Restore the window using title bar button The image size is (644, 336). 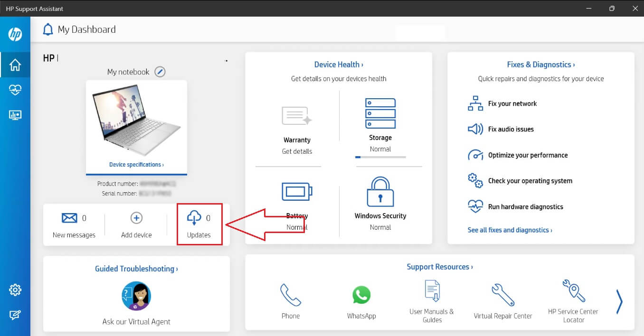tap(612, 9)
